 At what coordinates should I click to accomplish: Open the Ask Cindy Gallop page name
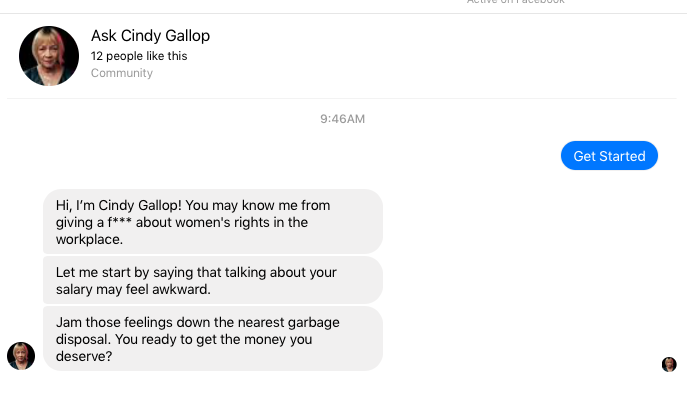[x=150, y=36]
